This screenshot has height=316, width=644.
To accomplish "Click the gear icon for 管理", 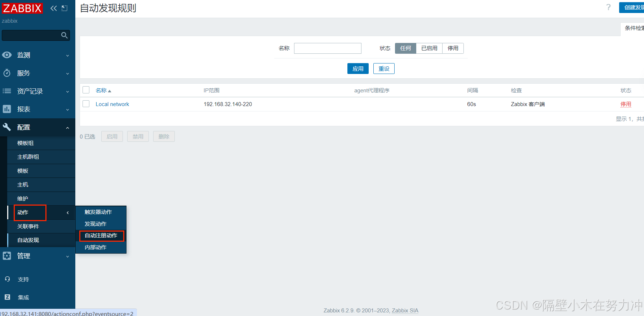I will click(7, 256).
